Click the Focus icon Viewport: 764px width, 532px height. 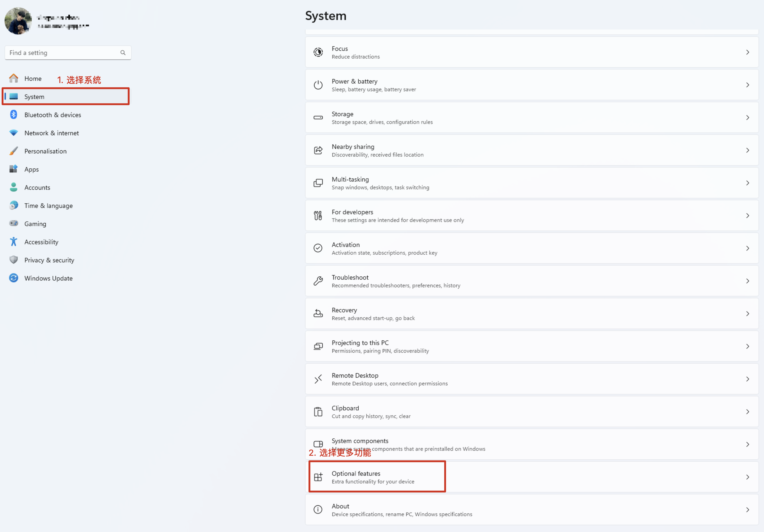click(x=318, y=52)
